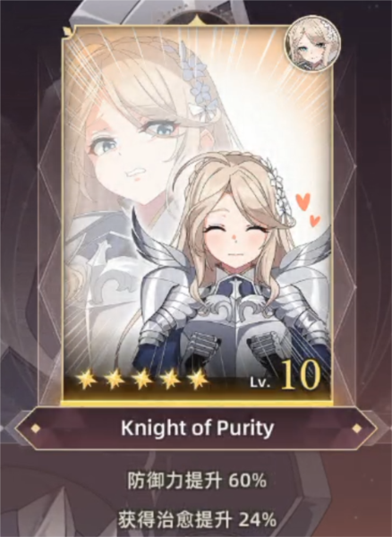The width and height of the screenshot is (392, 537).
Task: Tap the larger orange heart icon
Action: click(x=303, y=200)
